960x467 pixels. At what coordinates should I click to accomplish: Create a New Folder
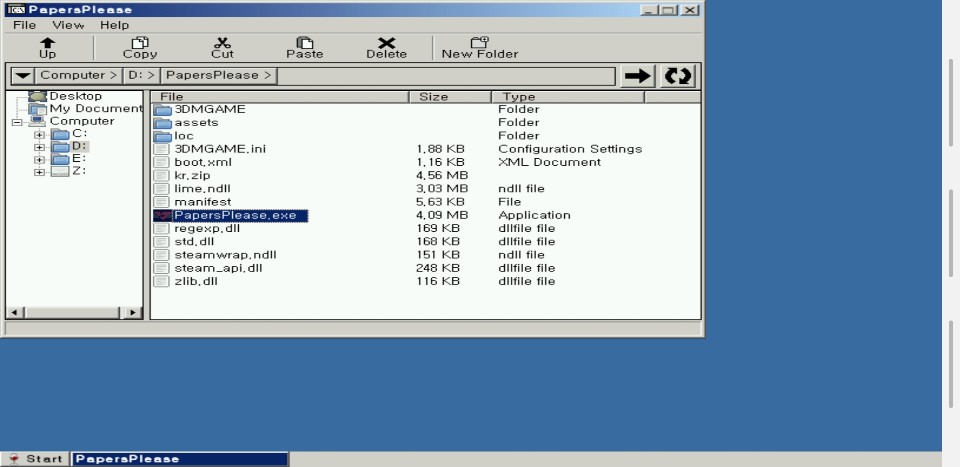point(480,47)
